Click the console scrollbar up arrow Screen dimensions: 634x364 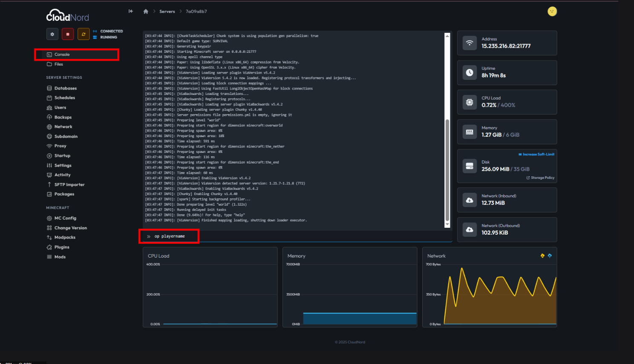pyautogui.click(x=447, y=36)
